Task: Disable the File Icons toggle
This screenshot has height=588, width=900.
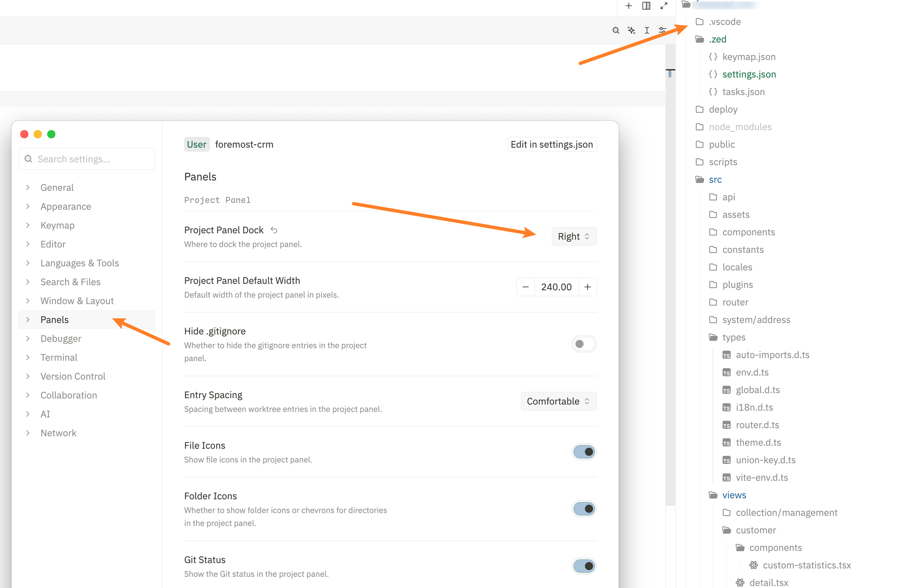Action: (584, 451)
